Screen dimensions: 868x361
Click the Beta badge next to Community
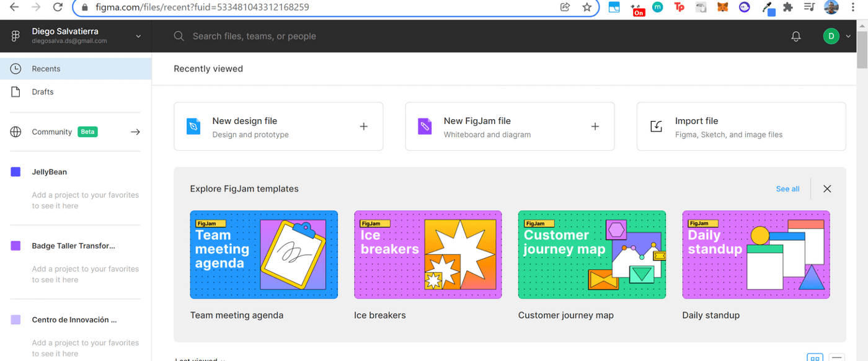coord(87,131)
